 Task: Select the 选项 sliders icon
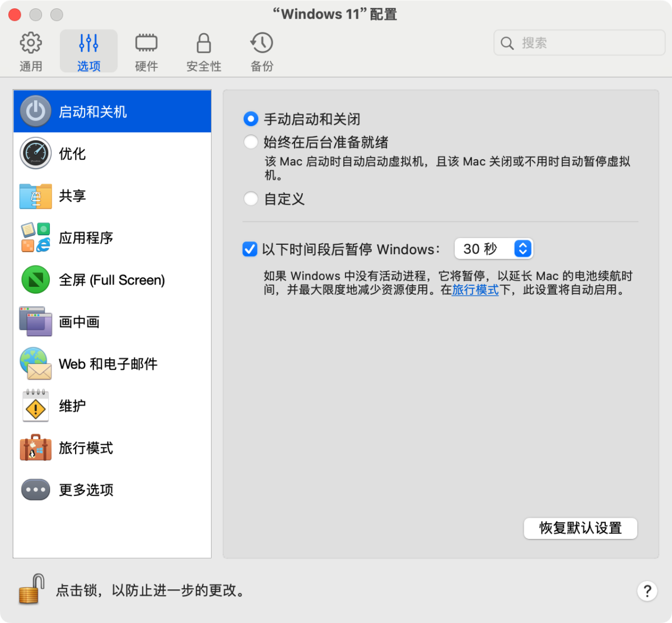(x=88, y=43)
